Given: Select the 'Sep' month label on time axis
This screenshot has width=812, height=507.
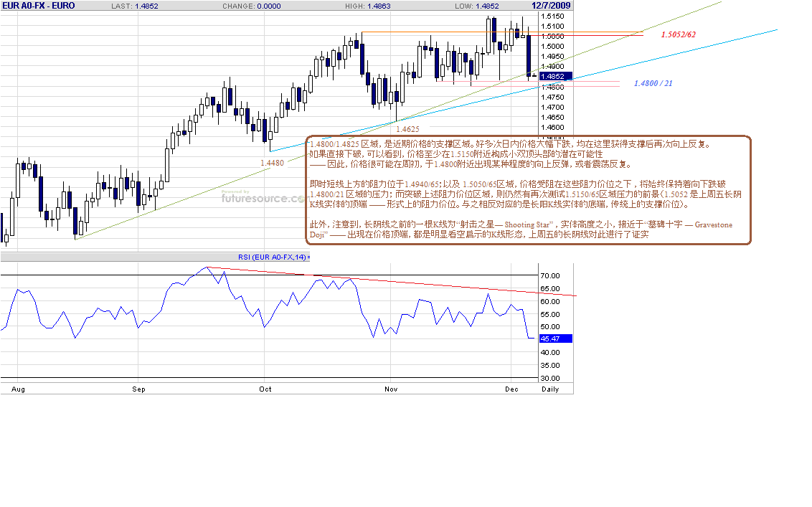Looking at the screenshot, I should point(138,389).
